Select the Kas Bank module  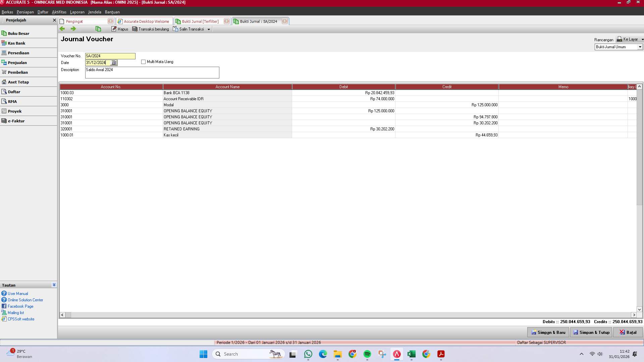pos(16,43)
